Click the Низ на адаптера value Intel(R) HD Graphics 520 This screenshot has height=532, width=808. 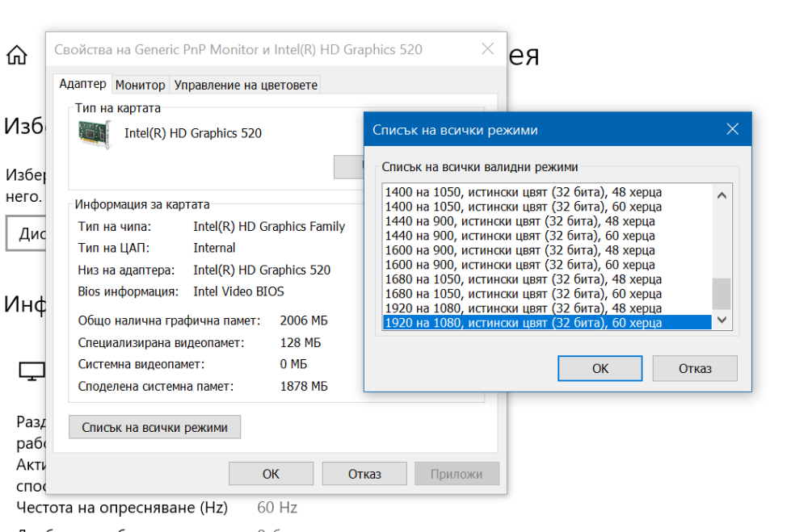262,270
